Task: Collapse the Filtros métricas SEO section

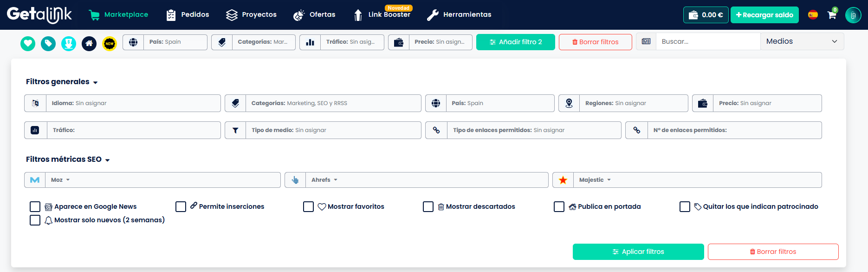Action: [x=68, y=159]
